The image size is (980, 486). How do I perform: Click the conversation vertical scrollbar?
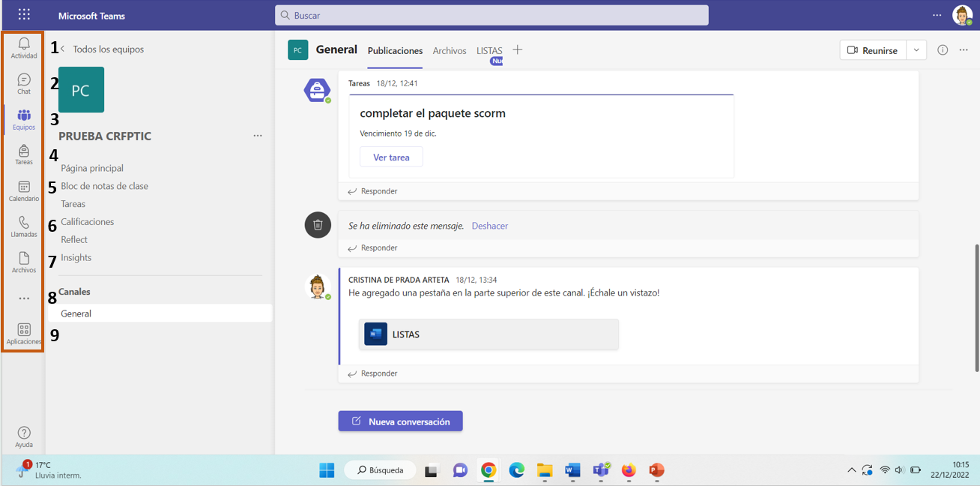pos(976,307)
